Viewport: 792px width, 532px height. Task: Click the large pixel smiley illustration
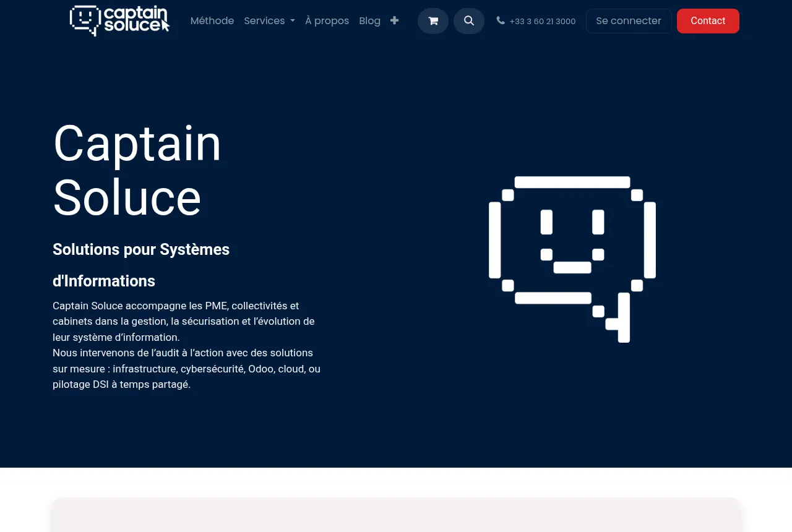[x=572, y=259]
